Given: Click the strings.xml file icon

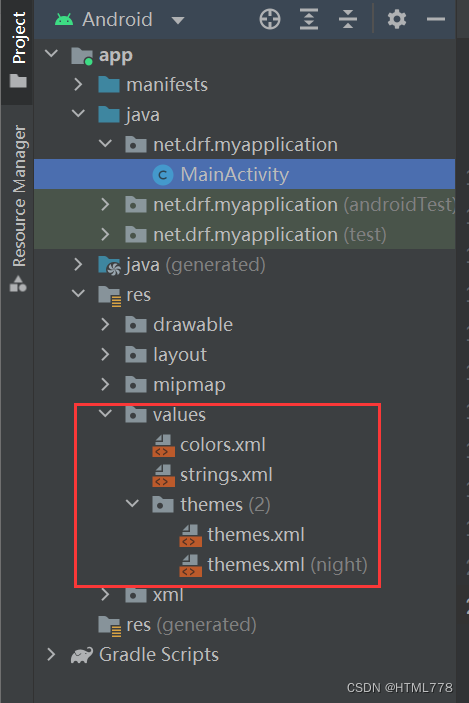Looking at the screenshot, I should tap(163, 475).
